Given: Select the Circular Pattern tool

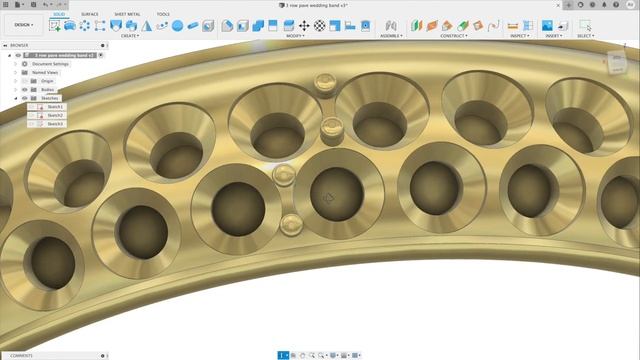Looking at the screenshot, I should click(x=85, y=26).
